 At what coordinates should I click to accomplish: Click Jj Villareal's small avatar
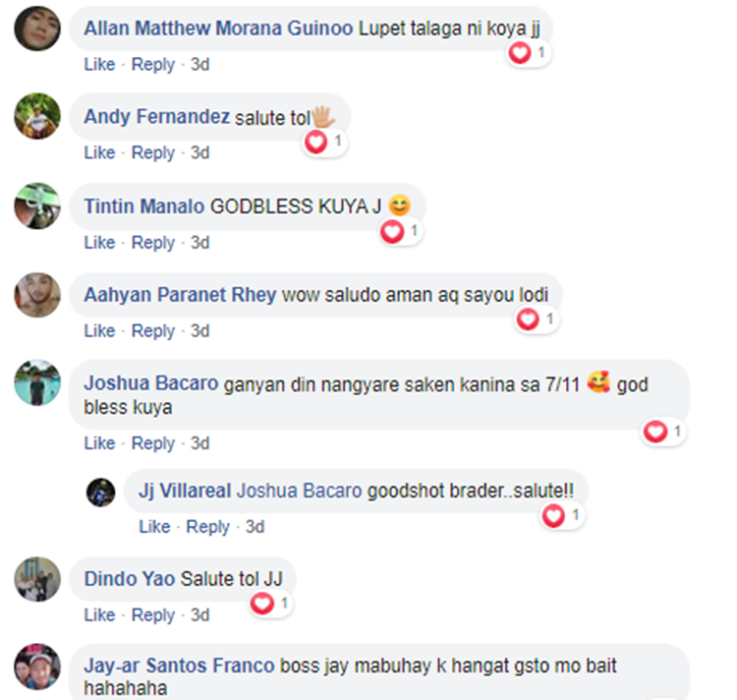click(100, 493)
